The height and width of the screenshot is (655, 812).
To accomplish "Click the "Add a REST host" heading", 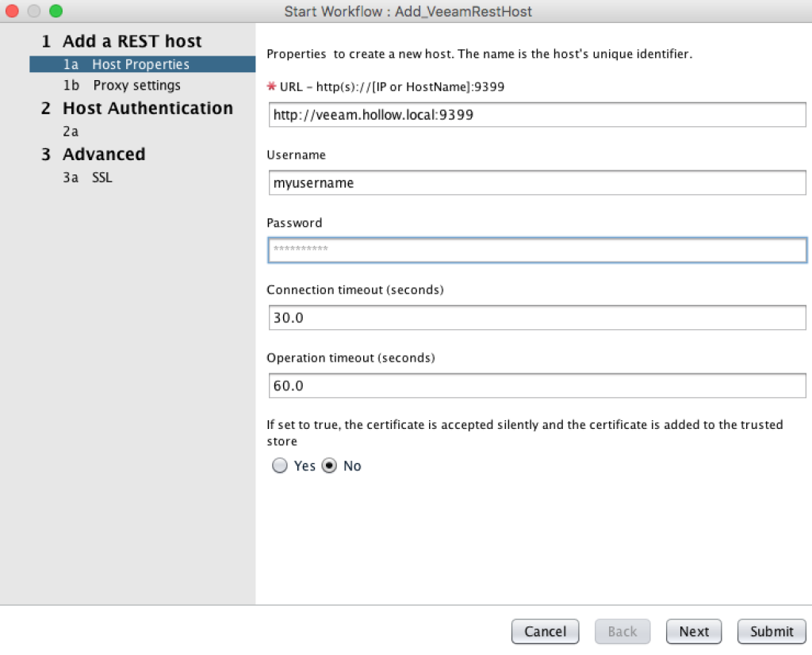I will (131, 40).
